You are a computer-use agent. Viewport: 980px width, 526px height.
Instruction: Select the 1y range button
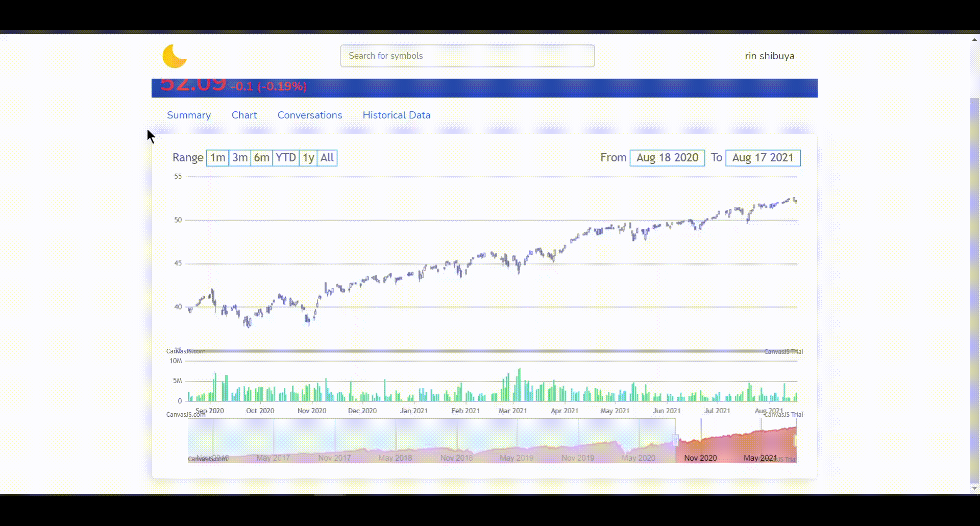[308, 158]
